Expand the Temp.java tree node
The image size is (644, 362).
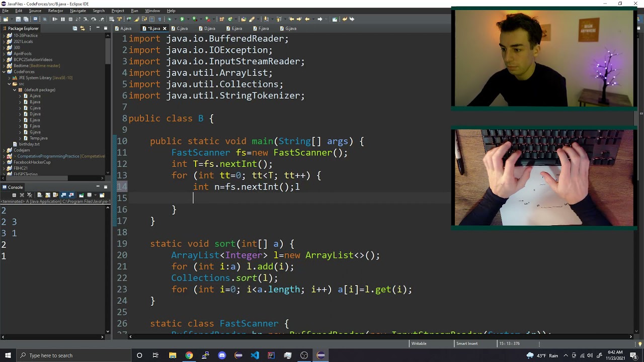pos(20,138)
